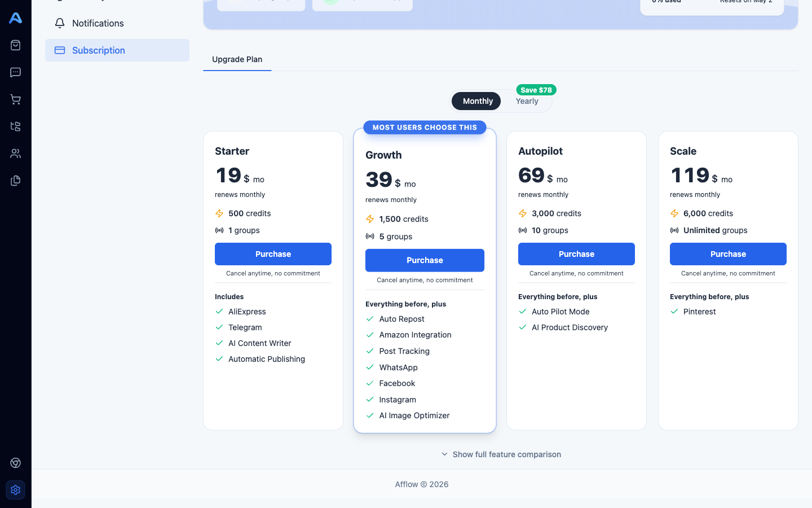Open the settings gear at sidebar bottom
The width and height of the screenshot is (812, 508).
tap(15, 490)
